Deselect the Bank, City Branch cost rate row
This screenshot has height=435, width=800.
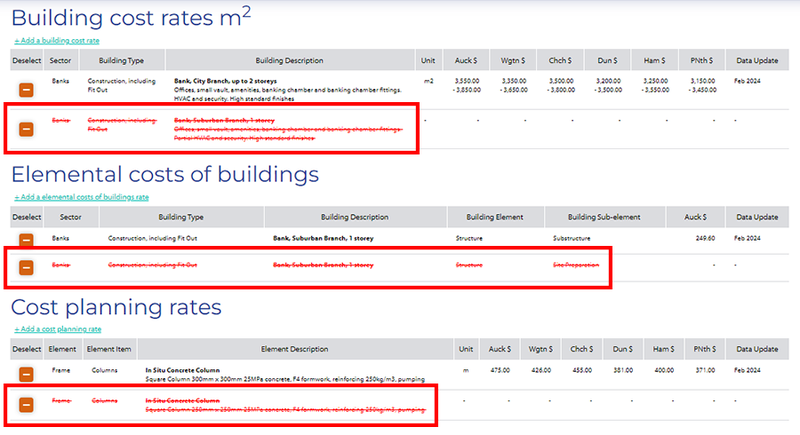point(26,88)
